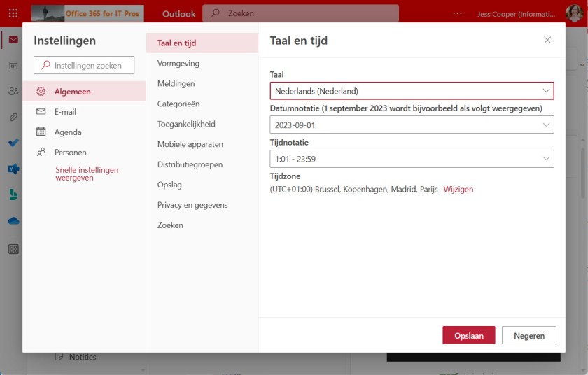Select E-mail settings category
Viewport: 588px width, 375px height.
pos(84,112)
